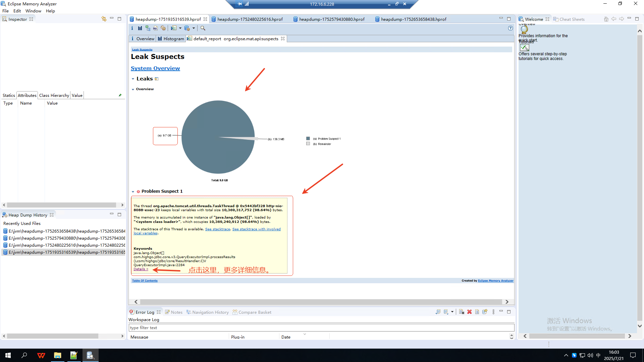Collapse the Problem Suspect 1 section
Viewport: 644px width, 362px height.
coord(133,192)
